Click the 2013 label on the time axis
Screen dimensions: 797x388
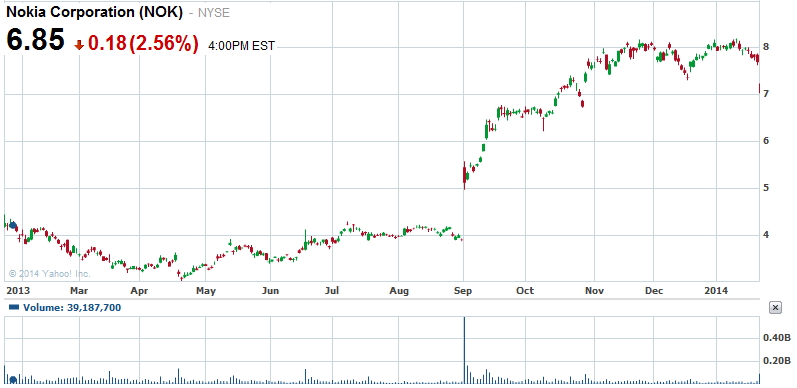18,291
